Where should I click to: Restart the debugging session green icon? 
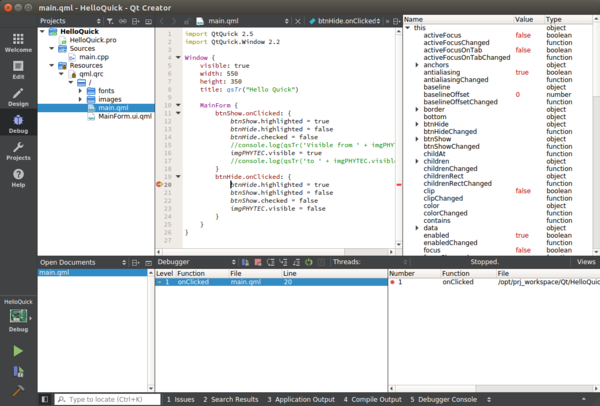point(309,262)
